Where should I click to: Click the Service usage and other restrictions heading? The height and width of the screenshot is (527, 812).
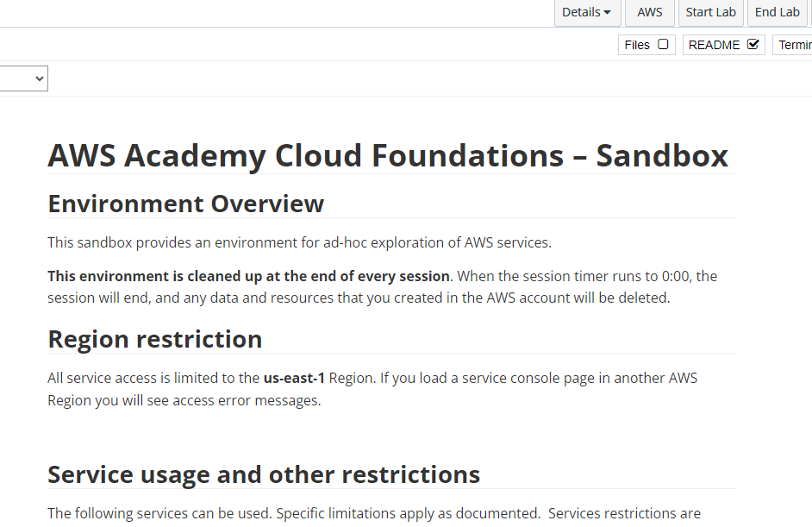click(264, 474)
